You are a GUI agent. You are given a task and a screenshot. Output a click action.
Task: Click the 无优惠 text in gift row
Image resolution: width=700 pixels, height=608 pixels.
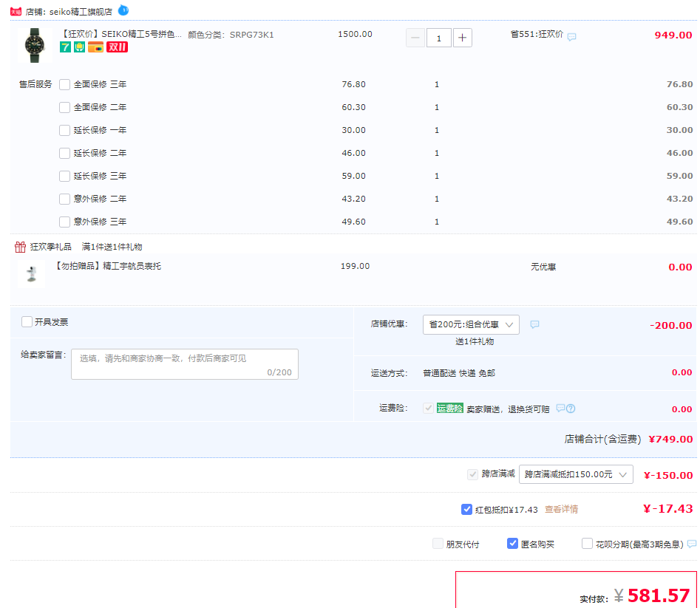coord(543,267)
